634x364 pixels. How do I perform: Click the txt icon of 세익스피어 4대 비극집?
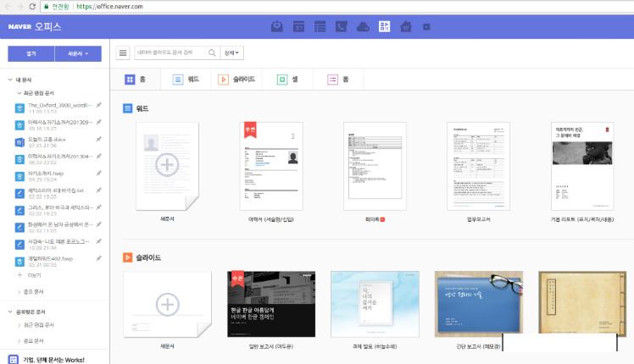pos(19,194)
